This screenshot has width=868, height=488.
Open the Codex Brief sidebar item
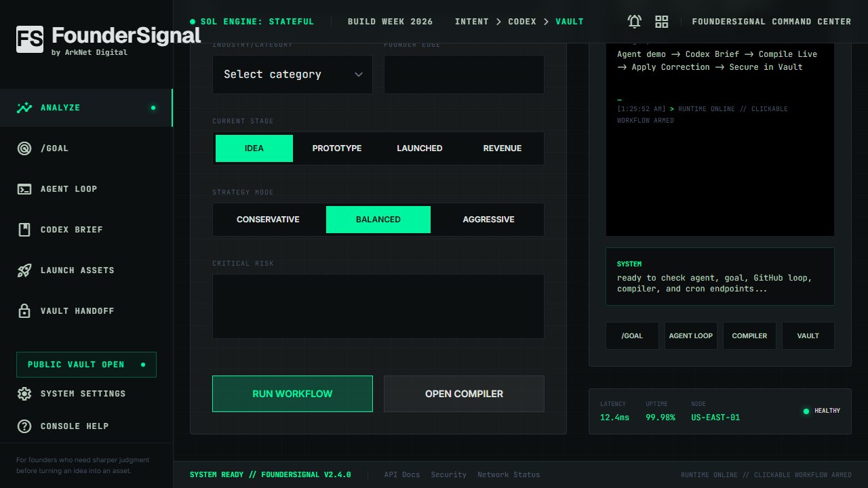[86, 230]
